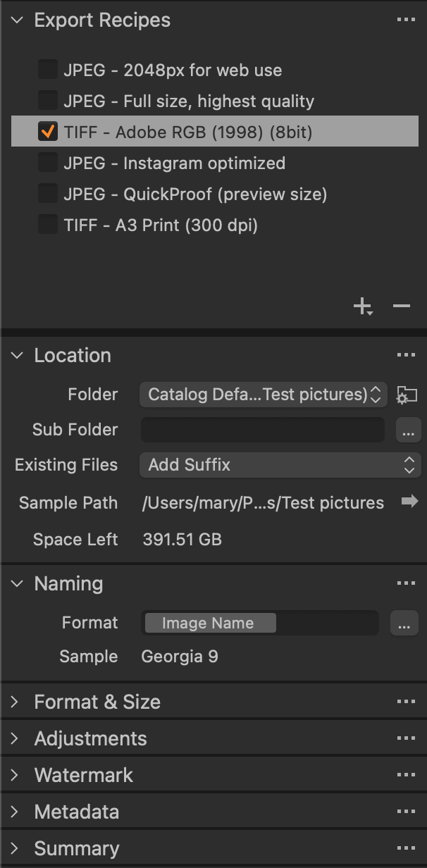Open Export Recipes panel options menu
The width and height of the screenshot is (427, 868).
point(406,20)
